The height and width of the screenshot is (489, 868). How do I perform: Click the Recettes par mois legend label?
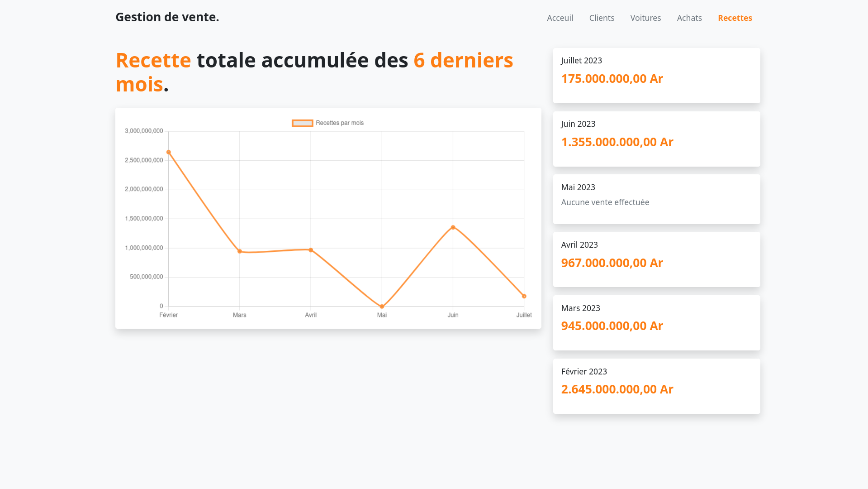coord(339,123)
